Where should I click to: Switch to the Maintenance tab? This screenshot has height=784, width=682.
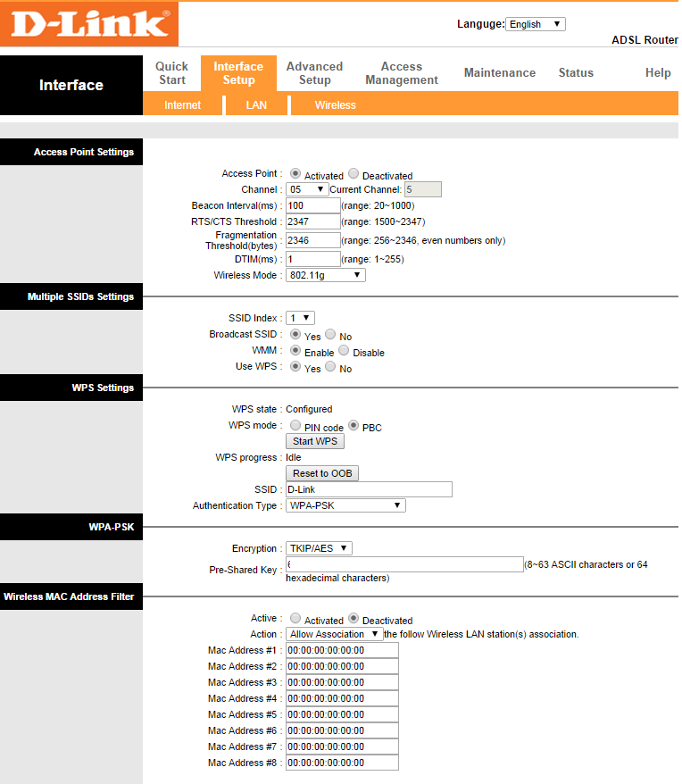(500, 73)
